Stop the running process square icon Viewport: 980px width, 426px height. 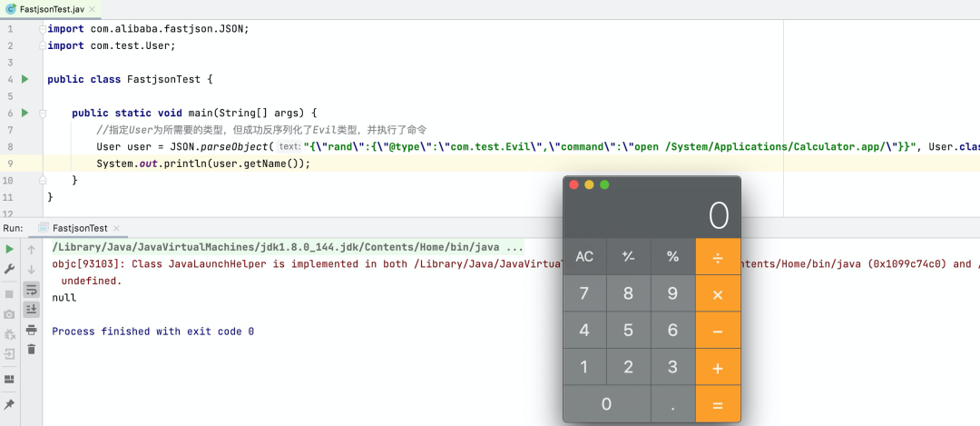(9, 293)
